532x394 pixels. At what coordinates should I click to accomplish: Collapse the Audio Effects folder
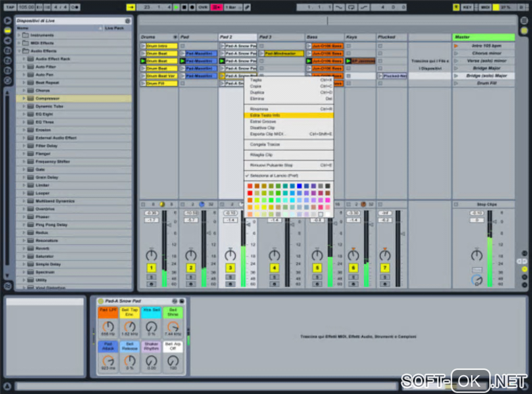(x=19, y=51)
